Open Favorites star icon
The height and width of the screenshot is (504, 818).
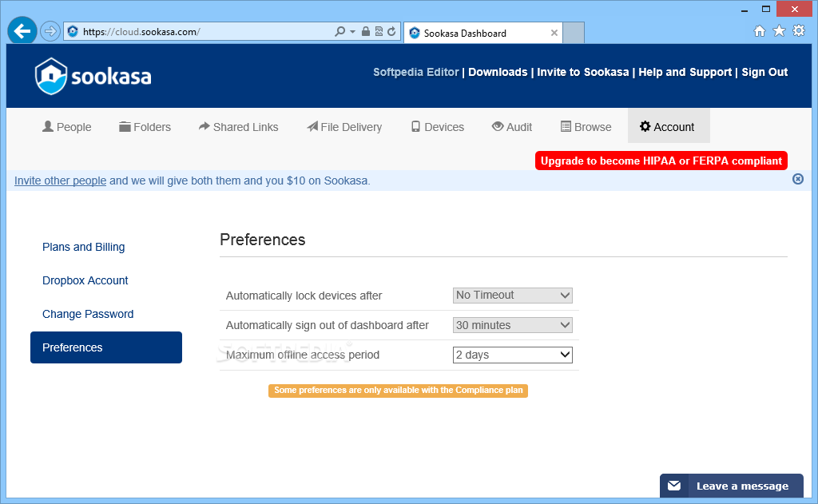tap(779, 31)
